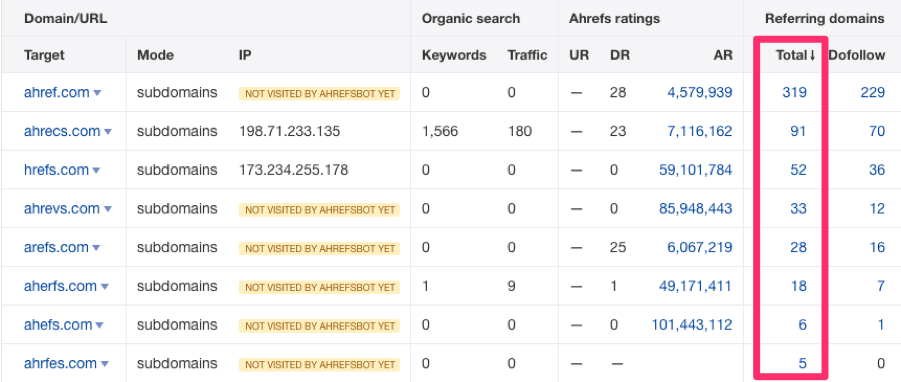Image resolution: width=901 pixels, height=382 pixels.
Task: Click the NOT VISITED badge for ahref.com
Action: [319, 93]
